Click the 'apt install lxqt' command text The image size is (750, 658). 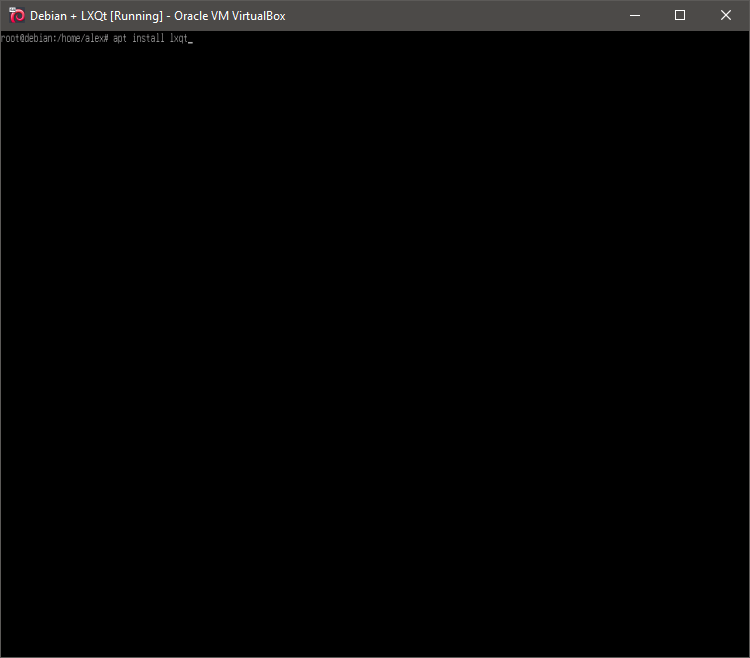pos(150,38)
